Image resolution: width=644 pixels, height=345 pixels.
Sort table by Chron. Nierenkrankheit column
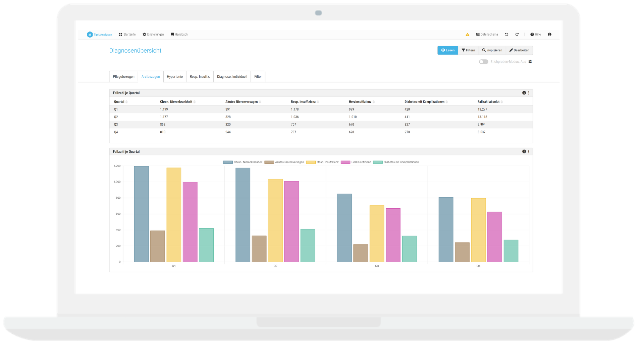[x=176, y=102]
